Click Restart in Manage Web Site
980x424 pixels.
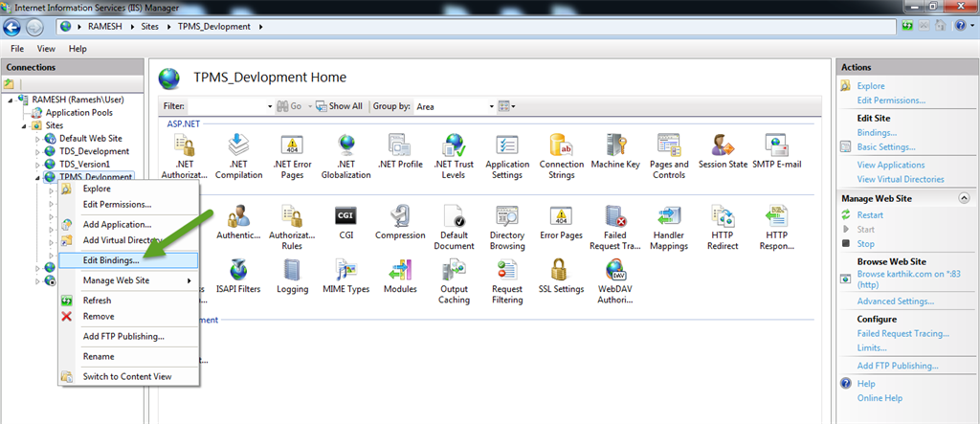pyautogui.click(x=870, y=215)
